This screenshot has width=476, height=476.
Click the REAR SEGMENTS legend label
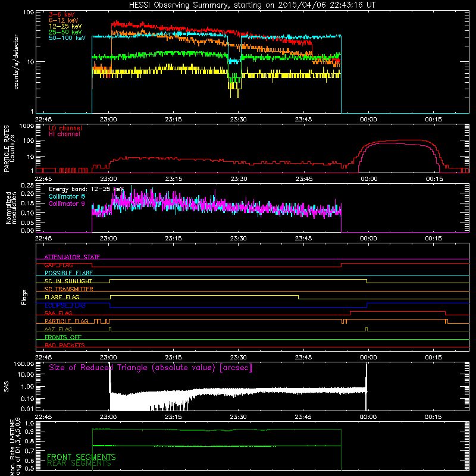[79, 464]
